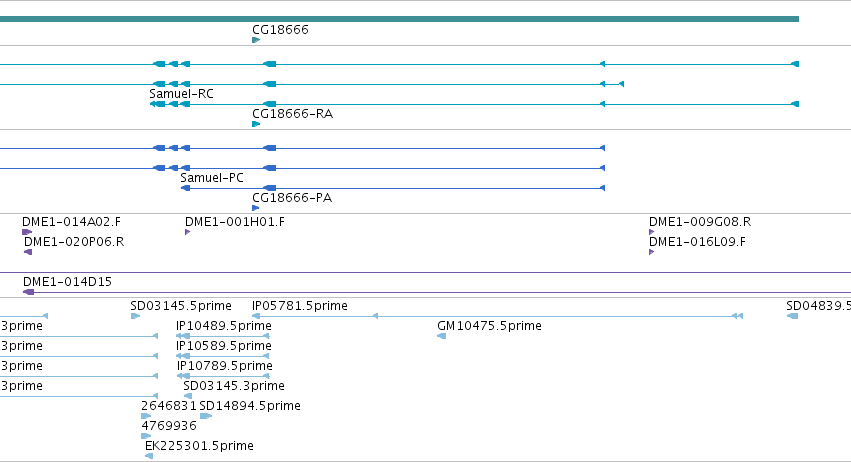The image size is (851, 462).
Task: Select the Samuel-RC transcript label
Action: click(x=181, y=94)
